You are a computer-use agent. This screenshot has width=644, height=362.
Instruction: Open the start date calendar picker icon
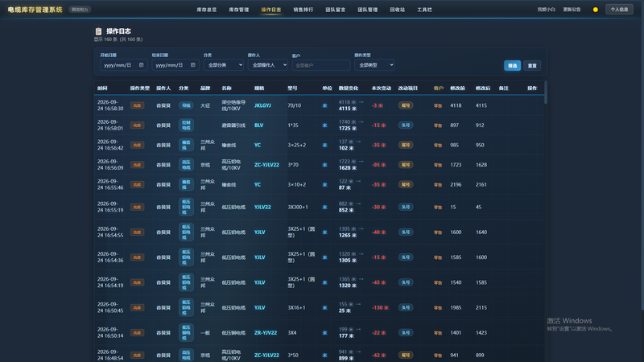point(142,65)
